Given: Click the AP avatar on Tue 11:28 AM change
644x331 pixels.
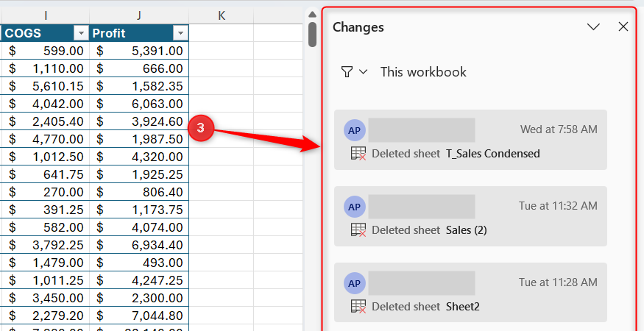Looking at the screenshot, I should point(355,283).
